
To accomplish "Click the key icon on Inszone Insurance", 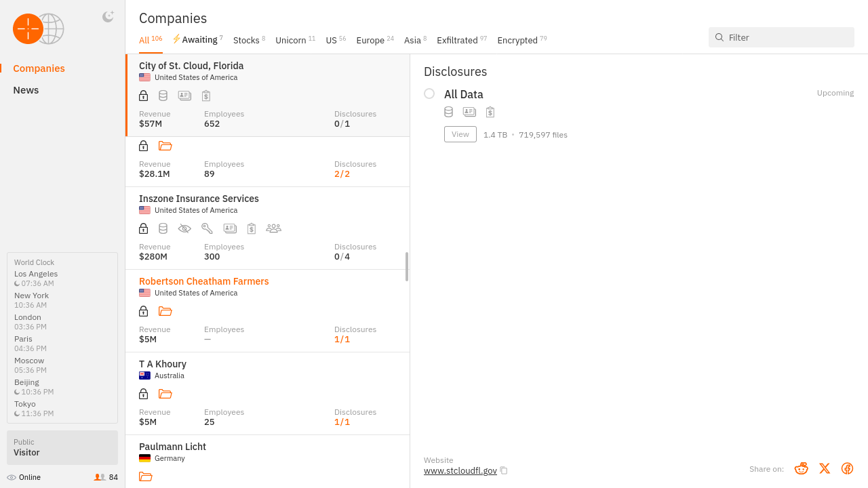I will pyautogui.click(x=207, y=228).
